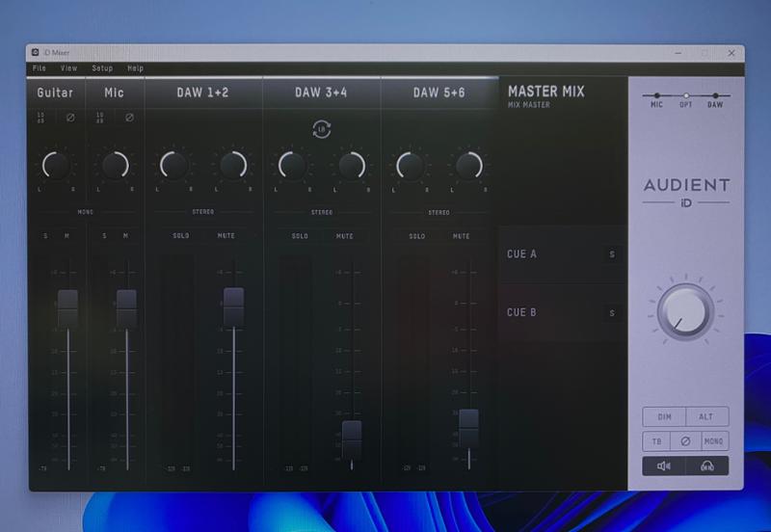
Task: Solo CUE A with its S button
Action: 612,254
